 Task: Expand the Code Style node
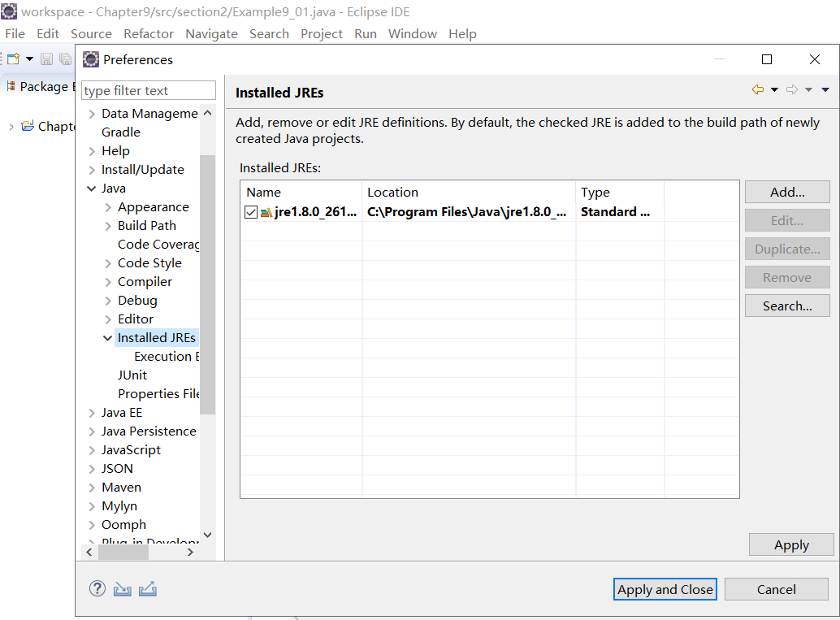pos(108,263)
